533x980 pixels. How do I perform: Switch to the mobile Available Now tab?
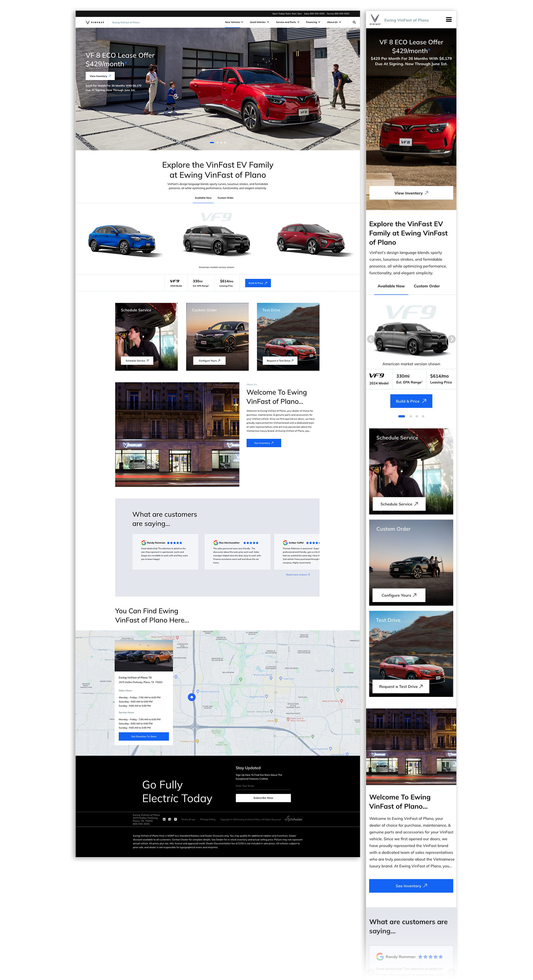click(x=391, y=286)
